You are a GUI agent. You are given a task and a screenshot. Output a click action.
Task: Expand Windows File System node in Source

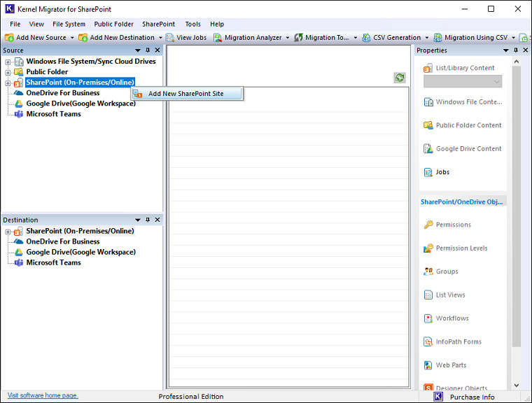8,62
